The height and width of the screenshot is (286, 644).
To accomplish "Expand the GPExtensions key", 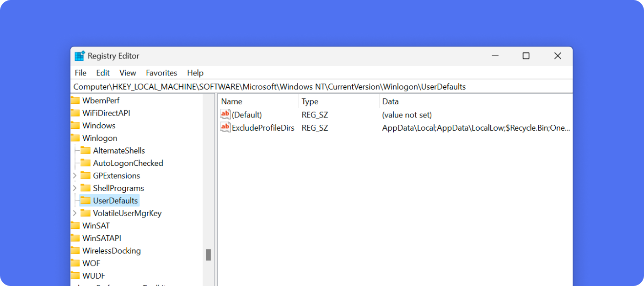I will 75,175.
